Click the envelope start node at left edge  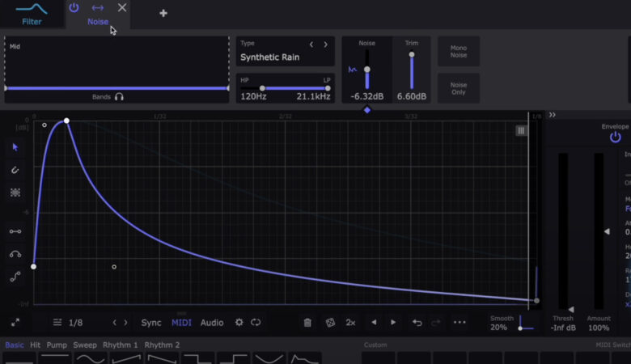33,267
